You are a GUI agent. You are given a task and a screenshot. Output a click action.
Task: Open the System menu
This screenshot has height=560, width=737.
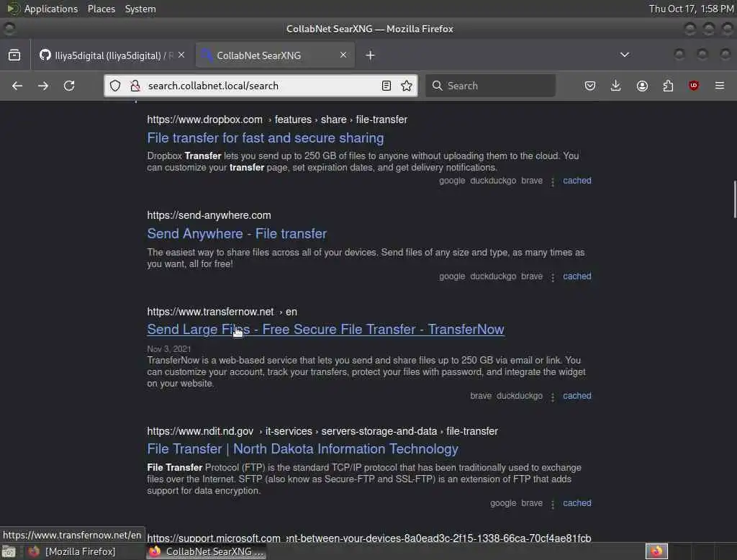pos(140,9)
